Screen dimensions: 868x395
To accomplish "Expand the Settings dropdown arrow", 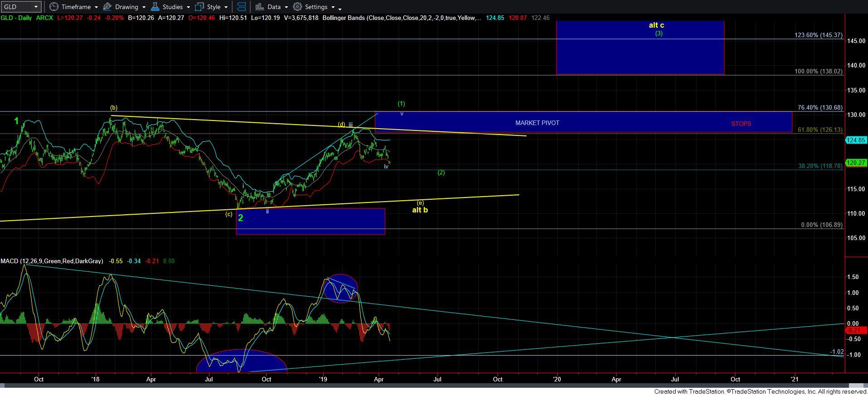I will click(333, 7).
